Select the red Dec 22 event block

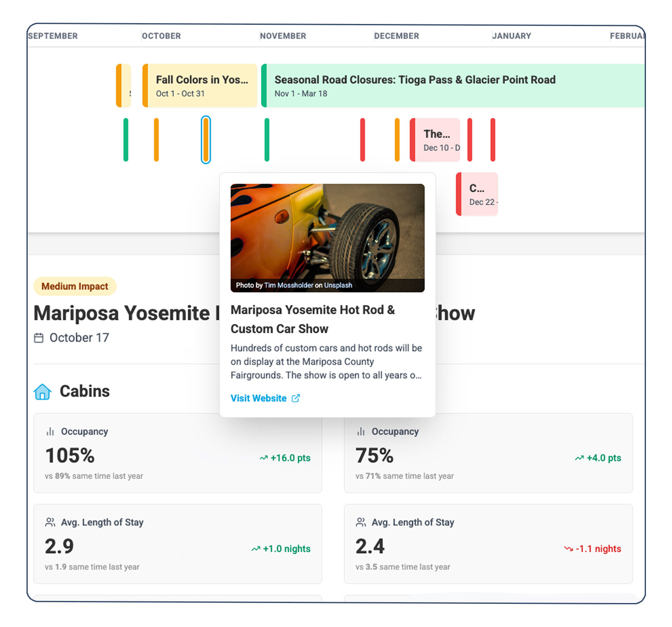(477, 194)
